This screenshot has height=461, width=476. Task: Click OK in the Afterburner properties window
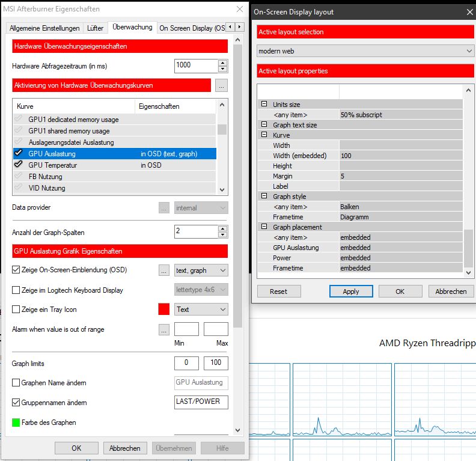coord(76,448)
